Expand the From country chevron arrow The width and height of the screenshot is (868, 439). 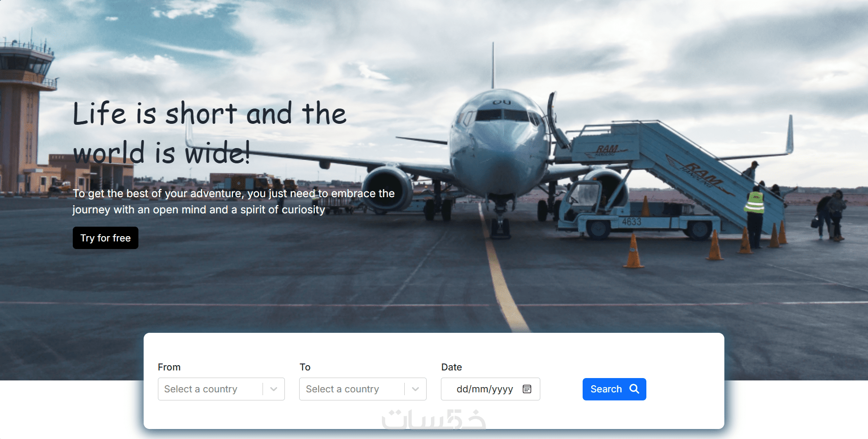(x=274, y=389)
